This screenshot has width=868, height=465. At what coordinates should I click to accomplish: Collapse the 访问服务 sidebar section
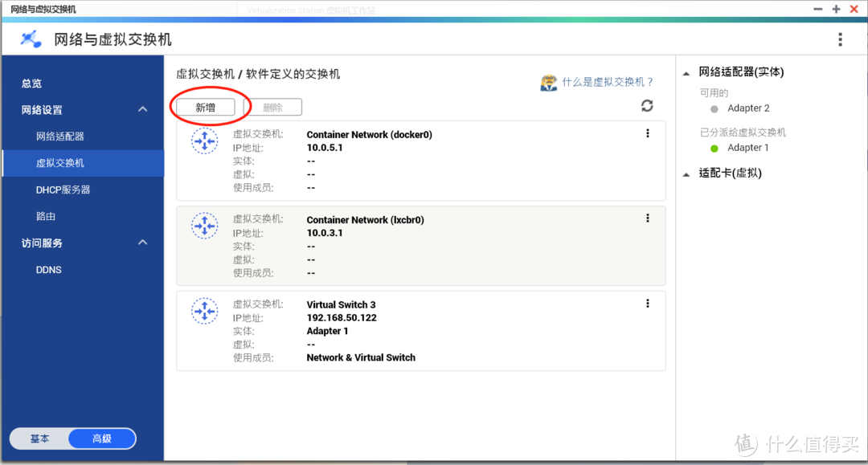click(142, 242)
